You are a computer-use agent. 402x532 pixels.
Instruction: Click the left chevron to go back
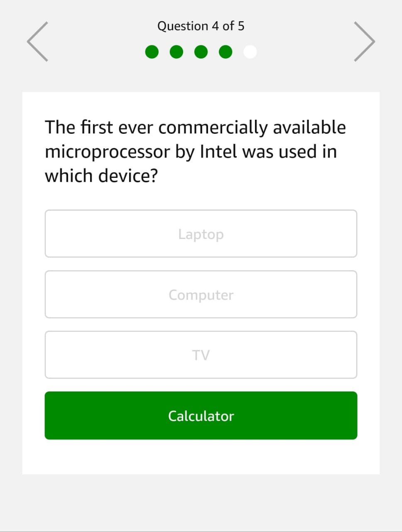click(37, 41)
